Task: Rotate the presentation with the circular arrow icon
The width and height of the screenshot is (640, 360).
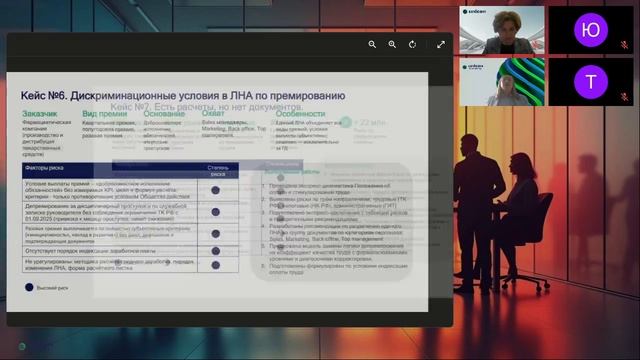Action: click(x=412, y=44)
